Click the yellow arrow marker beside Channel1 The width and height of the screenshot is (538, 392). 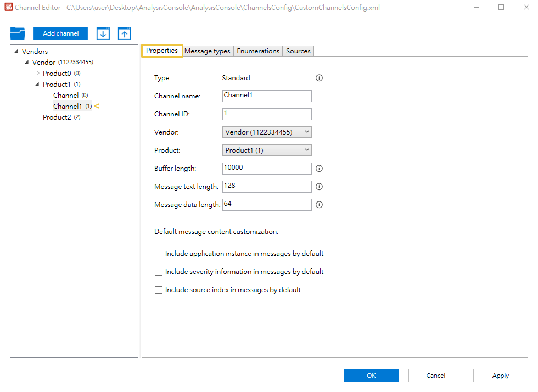click(97, 106)
